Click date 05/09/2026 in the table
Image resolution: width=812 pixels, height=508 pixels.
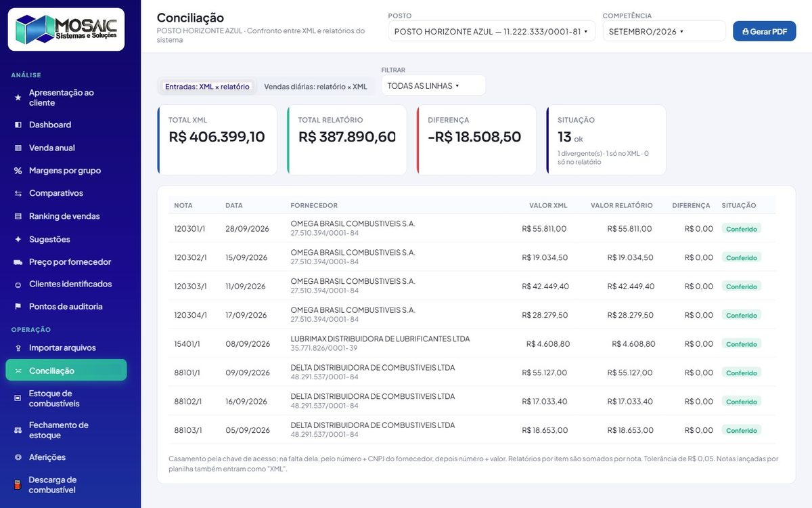[248, 430]
